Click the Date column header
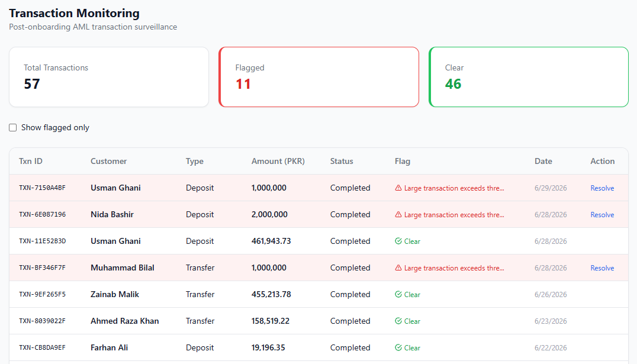The width and height of the screenshot is (637, 364). click(x=543, y=161)
